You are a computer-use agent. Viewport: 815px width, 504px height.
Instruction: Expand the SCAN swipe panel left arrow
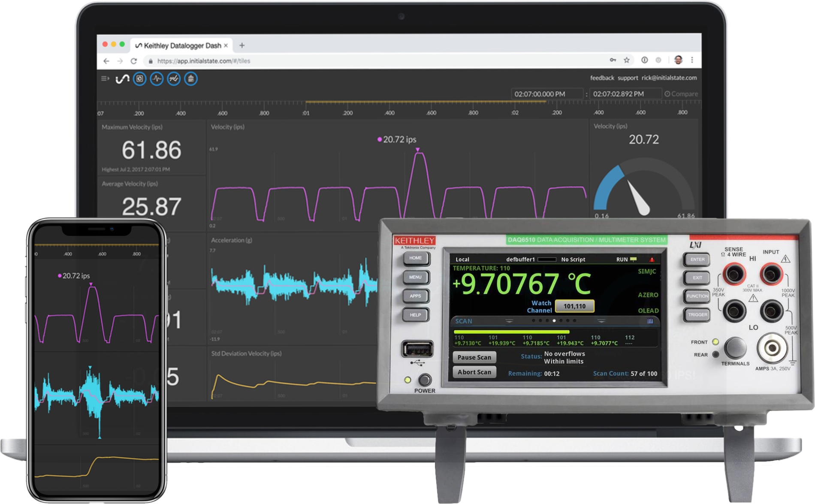(509, 321)
